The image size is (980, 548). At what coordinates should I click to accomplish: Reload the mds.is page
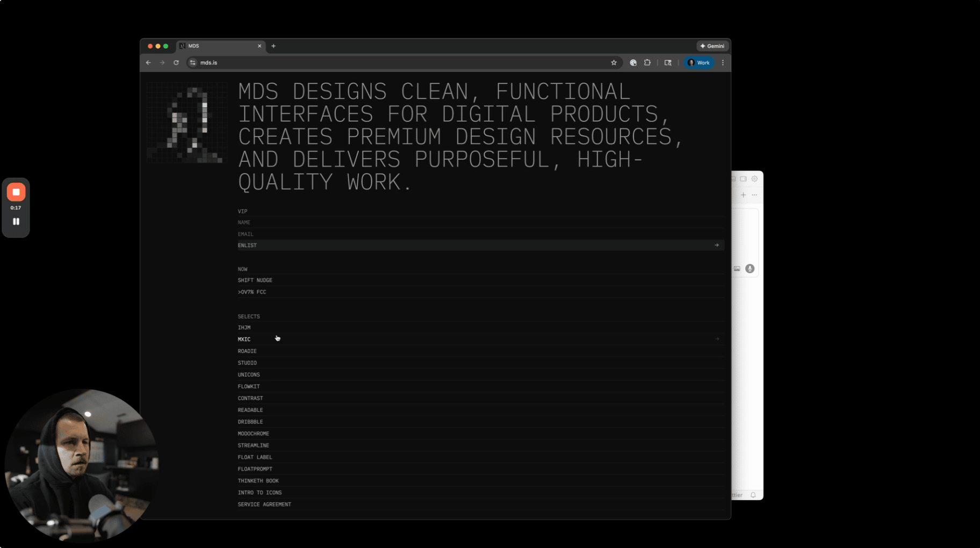176,63
